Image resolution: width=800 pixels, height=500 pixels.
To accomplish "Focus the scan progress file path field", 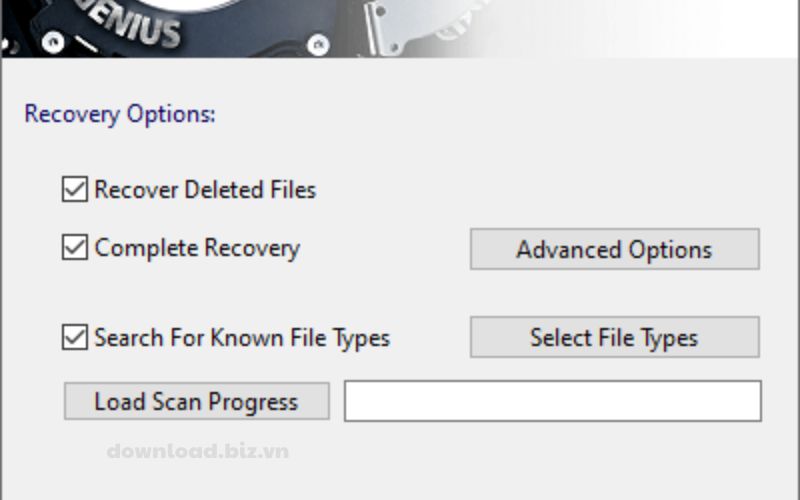I will (552, 401).
